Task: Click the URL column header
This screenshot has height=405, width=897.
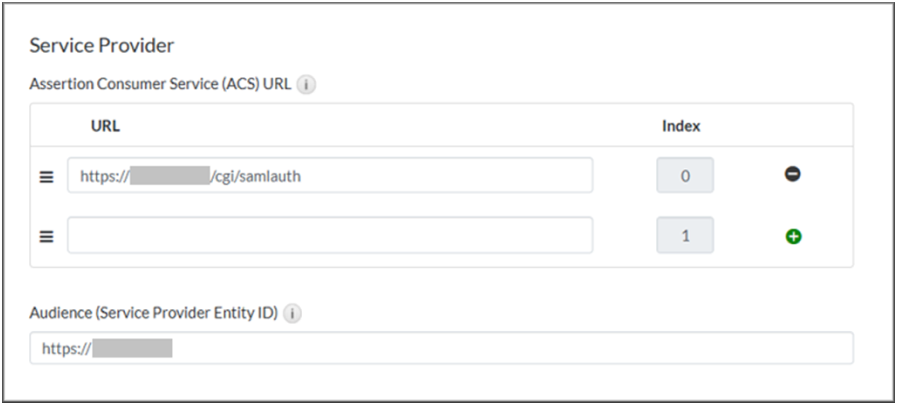Action: pos(105,126)
